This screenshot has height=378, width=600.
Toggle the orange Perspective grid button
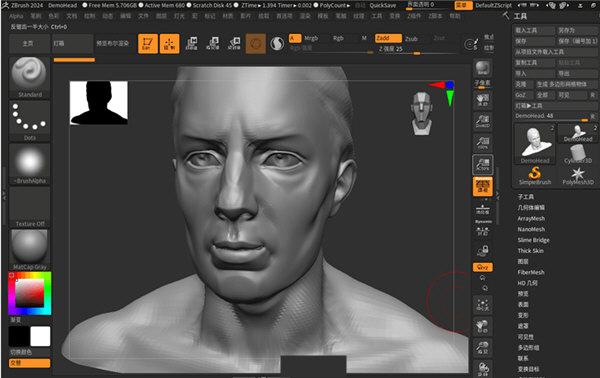pos(483,186)
